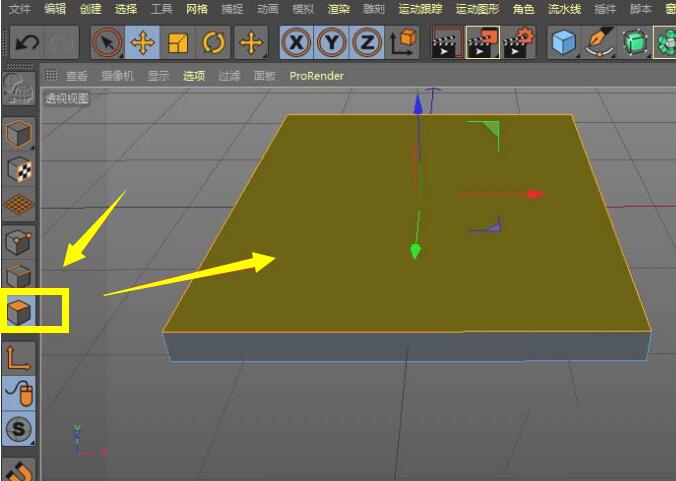Screen dimensions: 676x481
Task: Open the 流水线 menu
Action: (x=564, y=9)
